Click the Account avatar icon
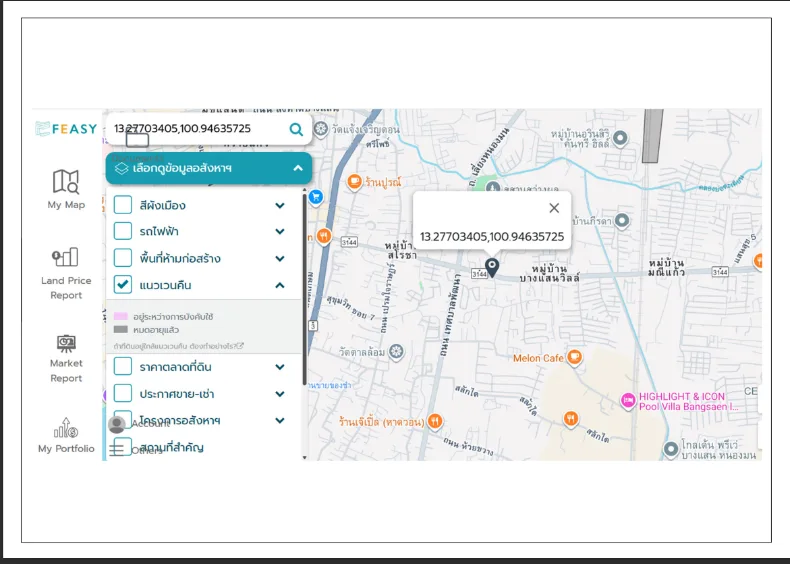 pos(117,425)
